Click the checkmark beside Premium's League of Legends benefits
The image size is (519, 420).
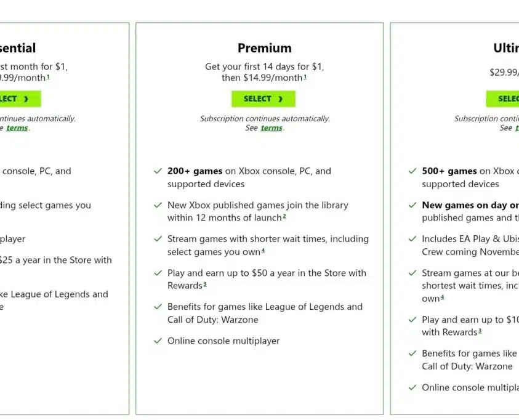click(158, 307)
